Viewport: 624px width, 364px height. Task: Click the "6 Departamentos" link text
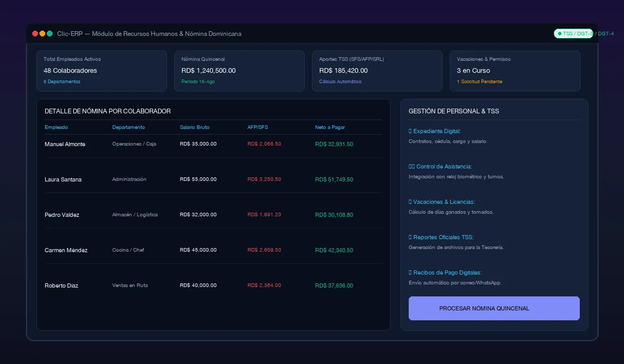[x=62, y=82]
